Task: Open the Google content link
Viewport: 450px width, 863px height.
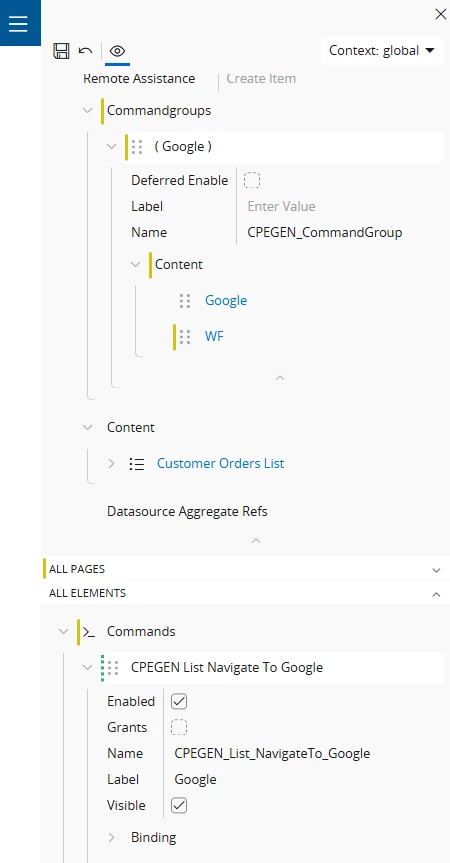Action: point(226,301)
